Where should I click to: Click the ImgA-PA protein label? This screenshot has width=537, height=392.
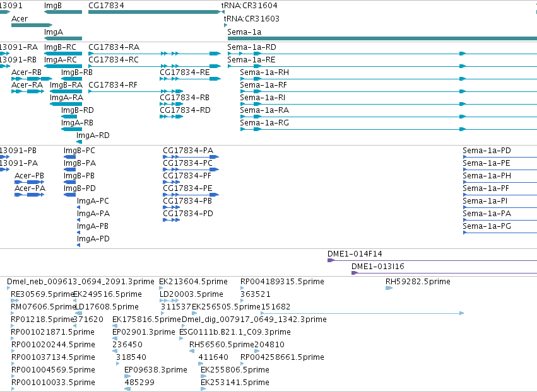pos(93,214)
